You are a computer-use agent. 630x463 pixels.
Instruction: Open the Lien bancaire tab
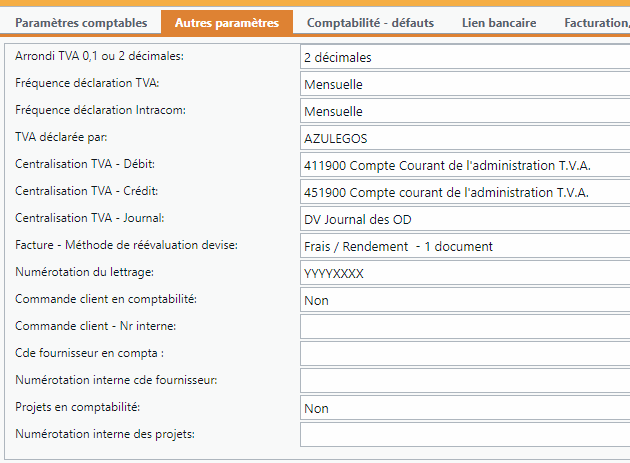[x=499, y=23]
